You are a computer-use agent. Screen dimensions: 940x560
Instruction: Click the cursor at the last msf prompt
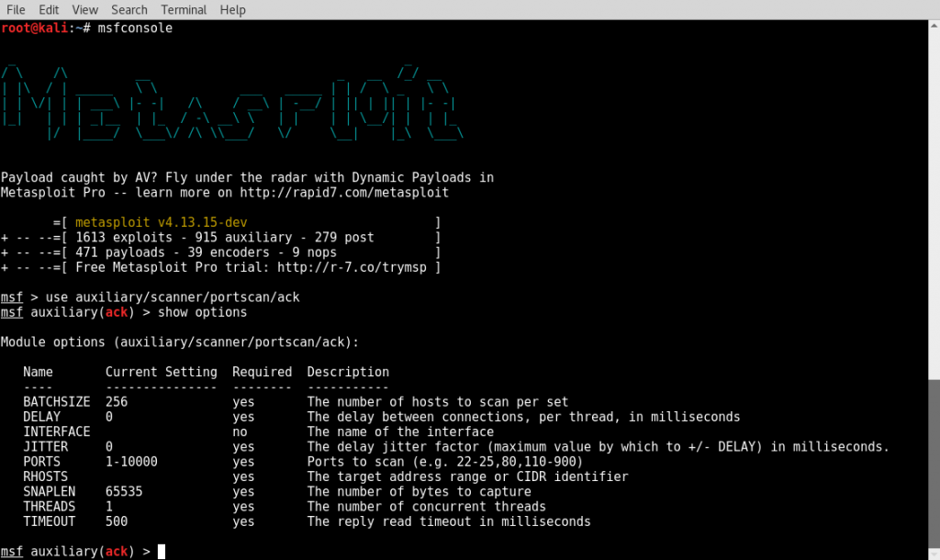pos(162,552)
